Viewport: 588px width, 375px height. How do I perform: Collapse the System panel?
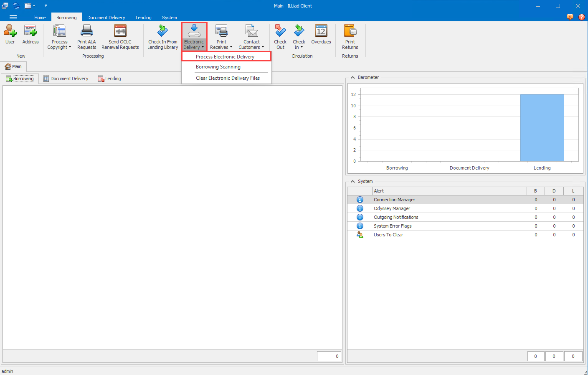(x=353, y=182)
